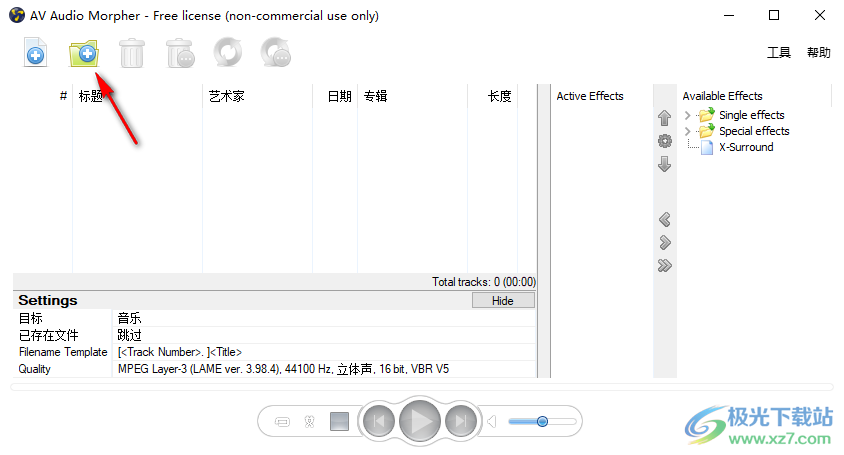Click the single left chevron icon
Viewport: 844px width, 455px height.
(x=664, y=219)
